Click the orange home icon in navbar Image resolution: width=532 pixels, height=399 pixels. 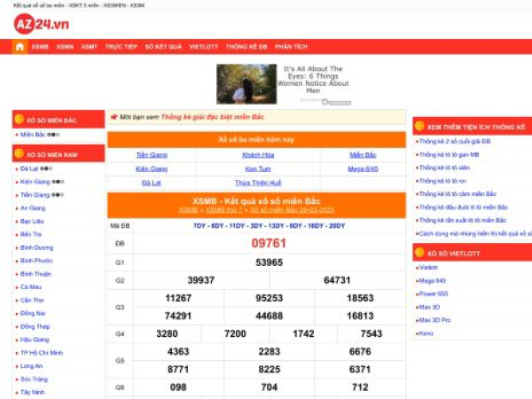coord(20,46)
